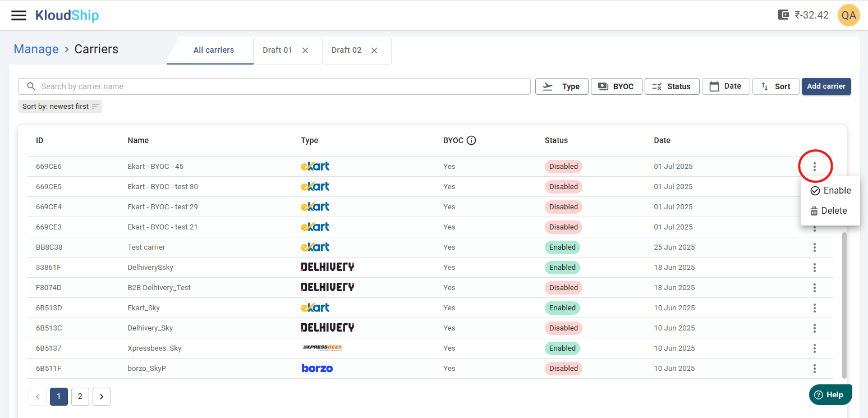Click the wallet balance icon

click(x=784, y=15)
